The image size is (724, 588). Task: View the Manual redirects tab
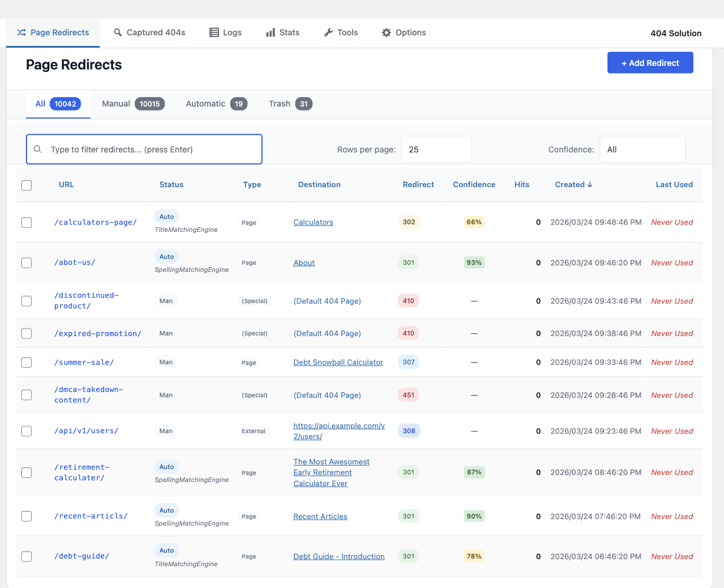point(132,104)
